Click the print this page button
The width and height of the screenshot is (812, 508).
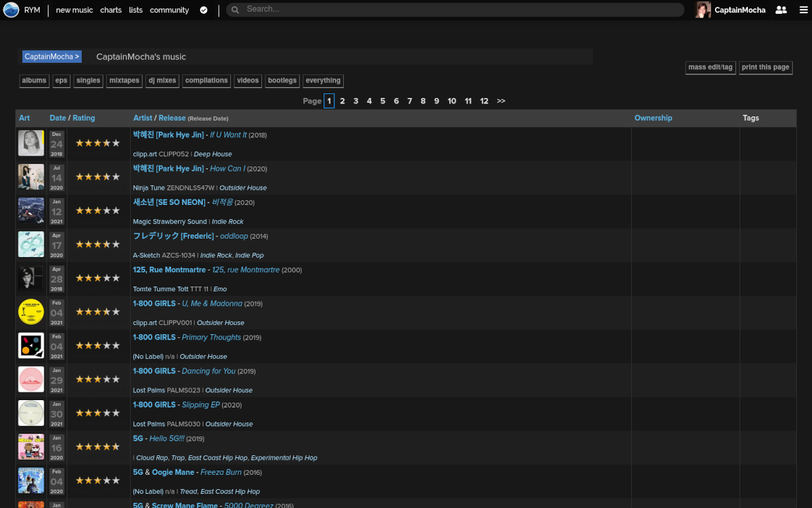[x=765, y=67]
